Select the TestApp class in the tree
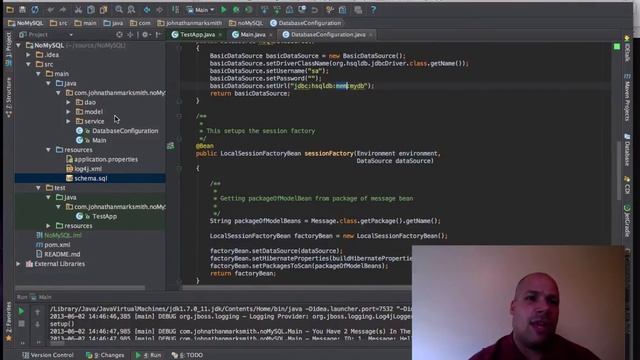This screenshot has width=640, height=360. click(x=96, y=216)
